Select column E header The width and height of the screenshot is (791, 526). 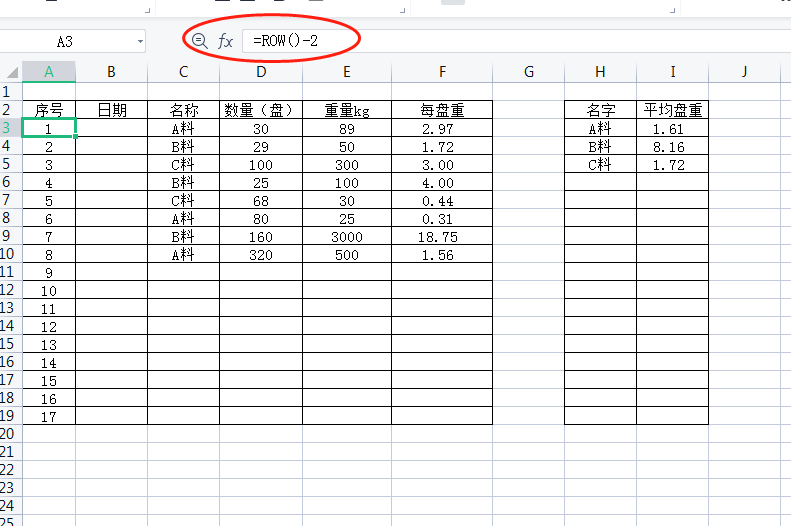[x=347, y=72]
